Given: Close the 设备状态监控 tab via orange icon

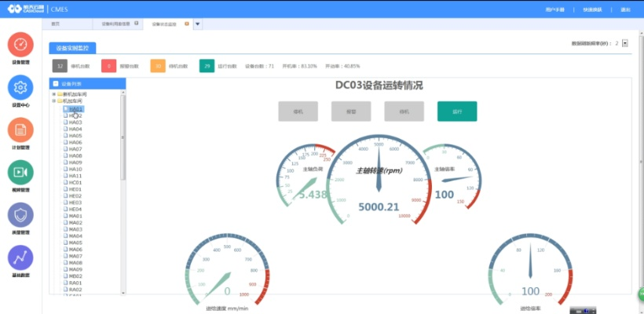Looking at the screenshot, I should (187, 24).
